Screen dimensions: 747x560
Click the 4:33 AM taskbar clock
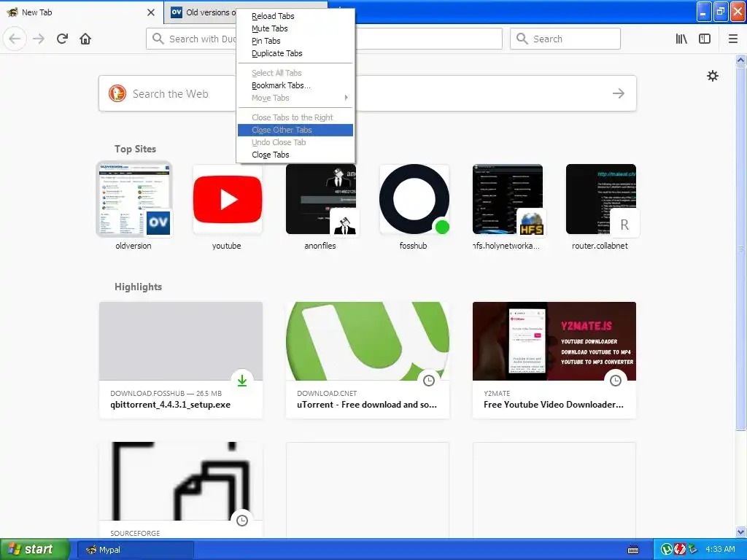pos(720,550)
